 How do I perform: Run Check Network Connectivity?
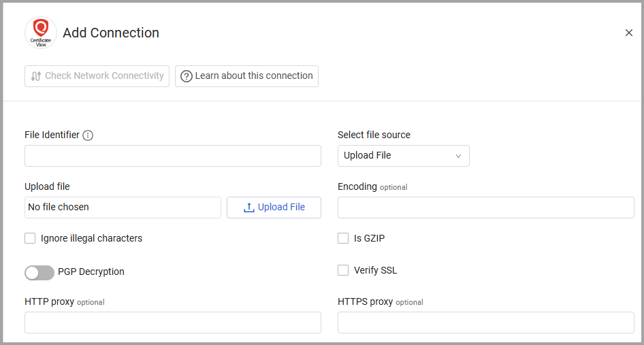click(97, 76)
